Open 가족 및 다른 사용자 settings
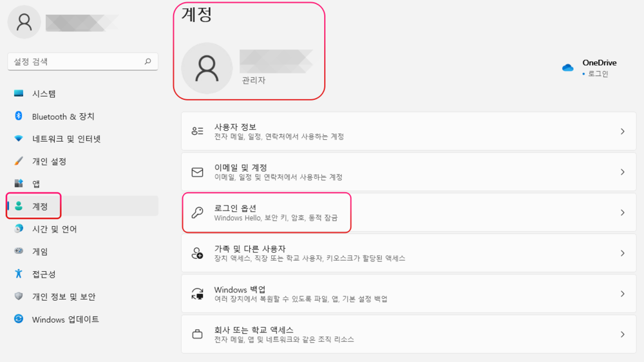 tap(249, 249)
